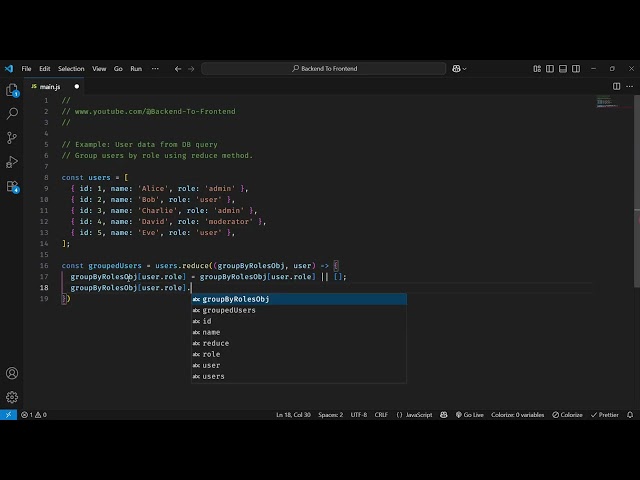Click the VS Code logo icon
640x480 pixels.
click(x=9, y=69)
